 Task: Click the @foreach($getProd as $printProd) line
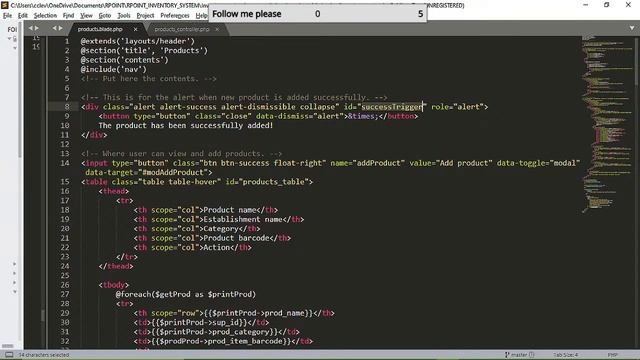(x=186, y=295)
